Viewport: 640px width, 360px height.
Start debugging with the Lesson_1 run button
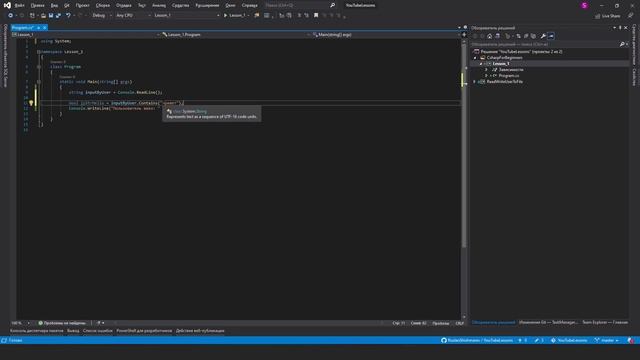click(x=235, y=16)
